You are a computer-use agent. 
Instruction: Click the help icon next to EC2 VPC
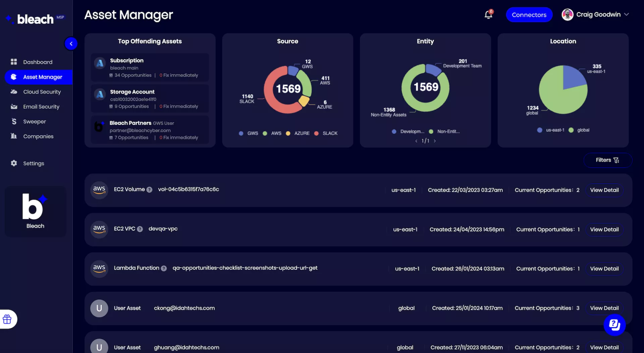tap(140, 229)
